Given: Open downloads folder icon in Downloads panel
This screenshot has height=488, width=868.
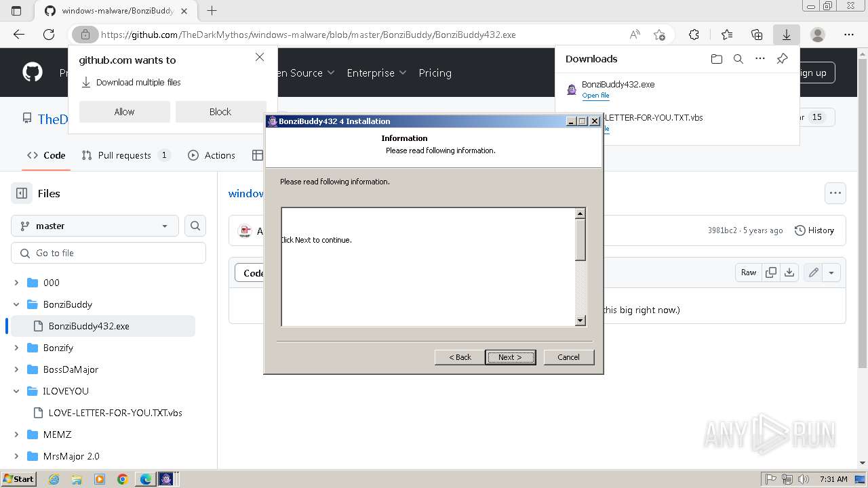Looking at the screenshot, I should pyautogui.click(x=717, y=59).
